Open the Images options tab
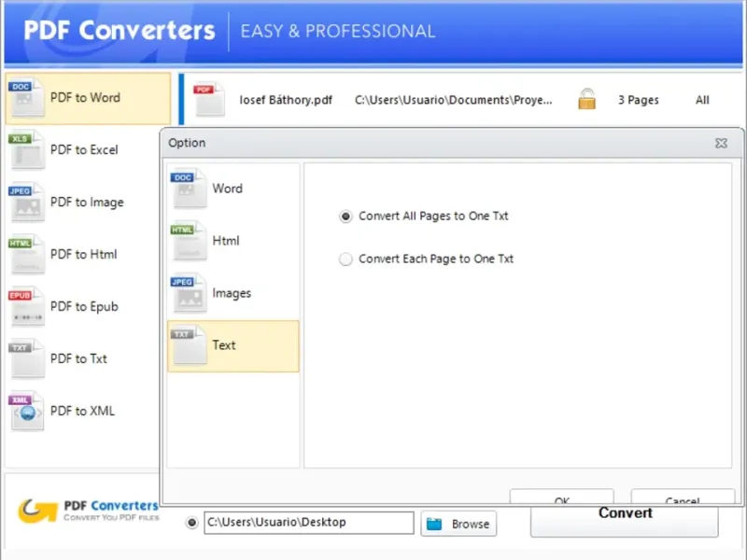The image size is (747, 560). (233, 293)
